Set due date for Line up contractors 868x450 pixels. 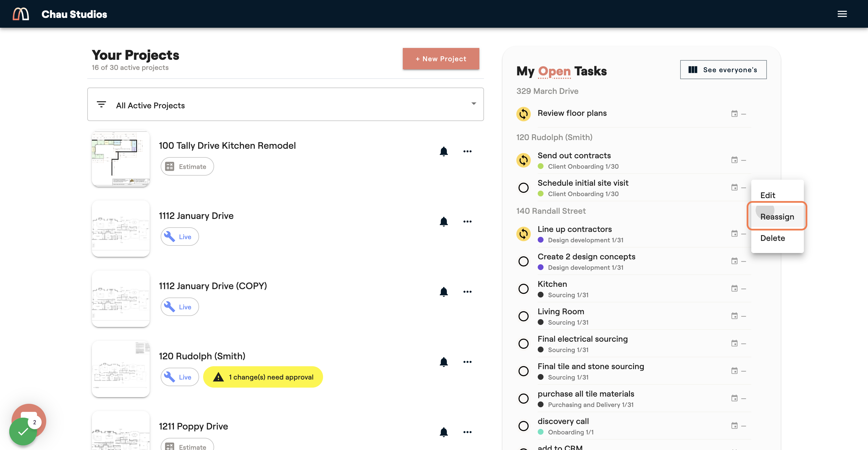click(735, 234)
